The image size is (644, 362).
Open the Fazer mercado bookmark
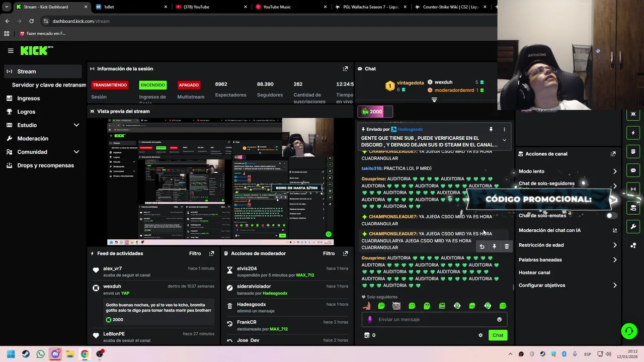click(43, 34)
